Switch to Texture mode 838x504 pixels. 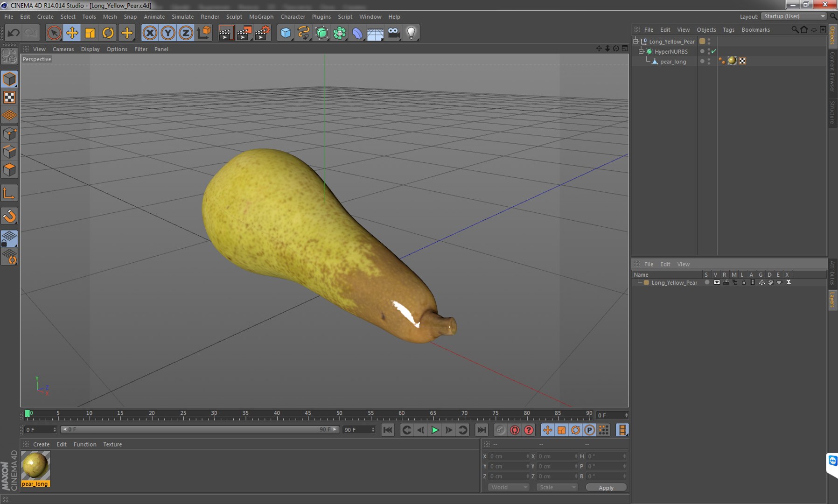point(9,97)
